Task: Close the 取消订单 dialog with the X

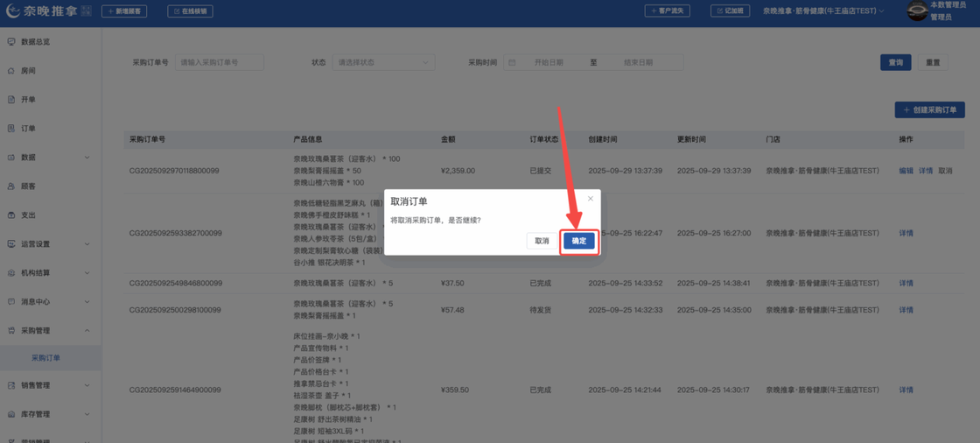Action: pos(590,199)
